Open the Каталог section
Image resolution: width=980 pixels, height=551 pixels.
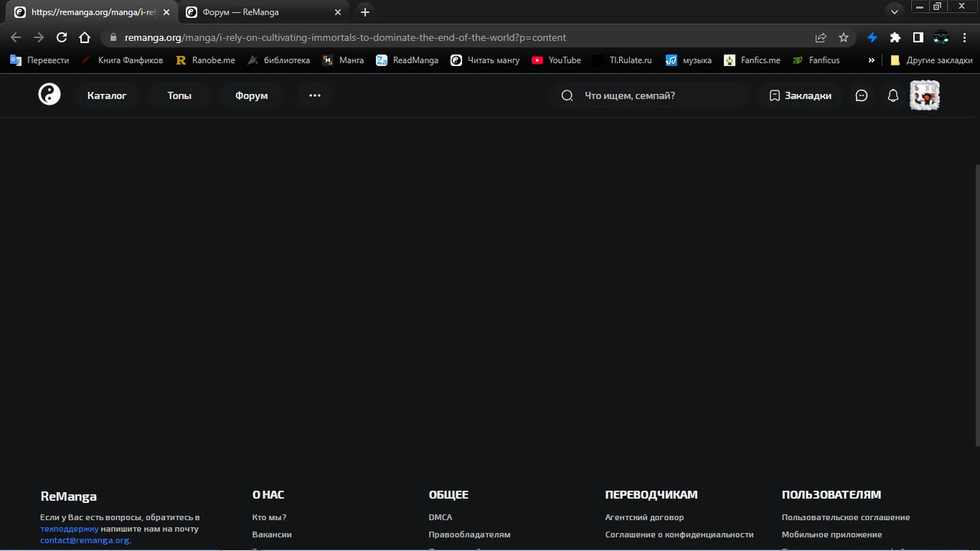(x=106, y=95)
